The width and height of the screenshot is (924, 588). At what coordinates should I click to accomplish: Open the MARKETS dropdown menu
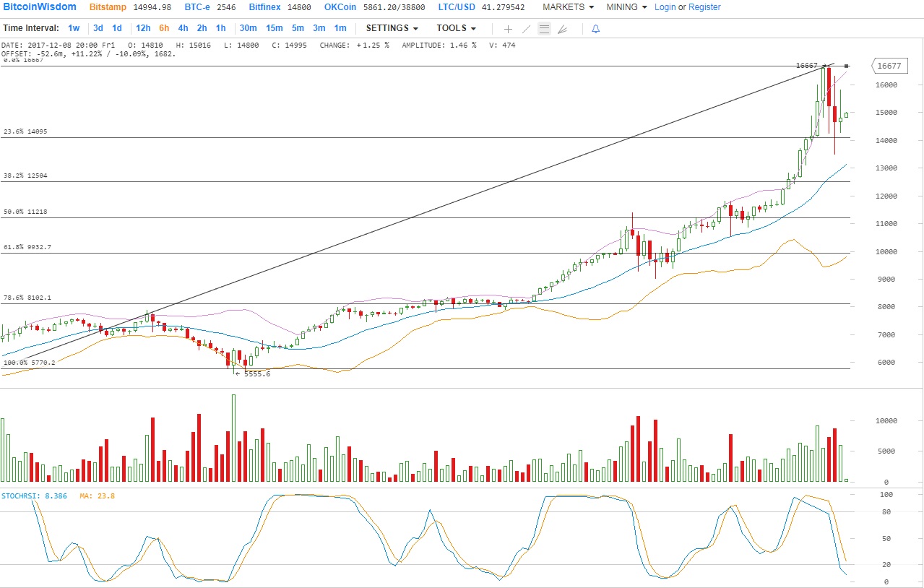pos(568,7)
